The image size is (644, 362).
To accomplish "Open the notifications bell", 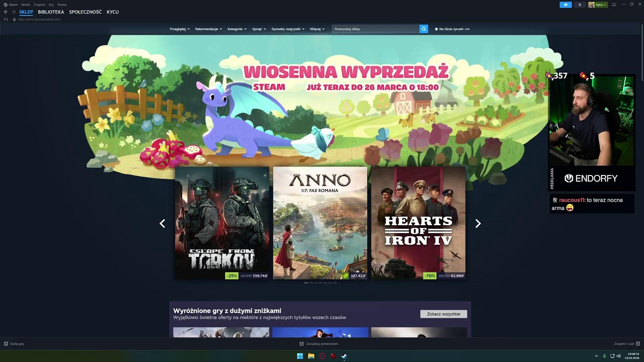I will click(x=580, y=5).
